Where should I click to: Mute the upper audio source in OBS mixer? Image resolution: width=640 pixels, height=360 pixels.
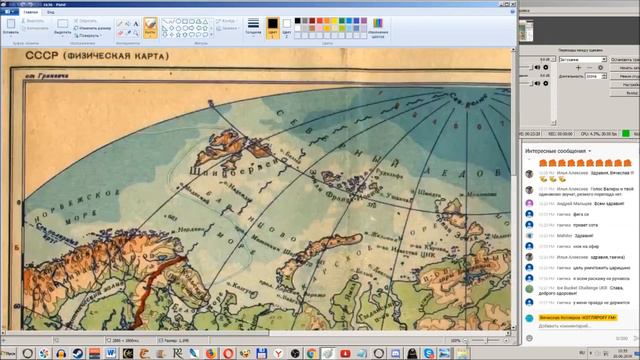click(537, 67)
